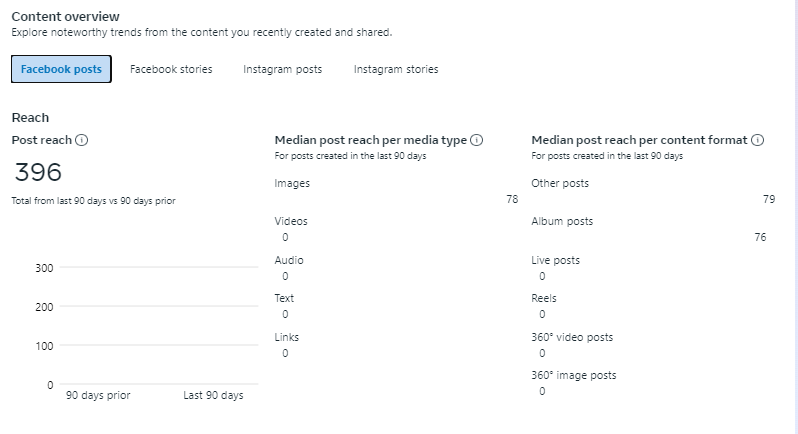This screenshot has width=798, height=434.
Task: Click the Reels format label
Action: coord(544,298)
